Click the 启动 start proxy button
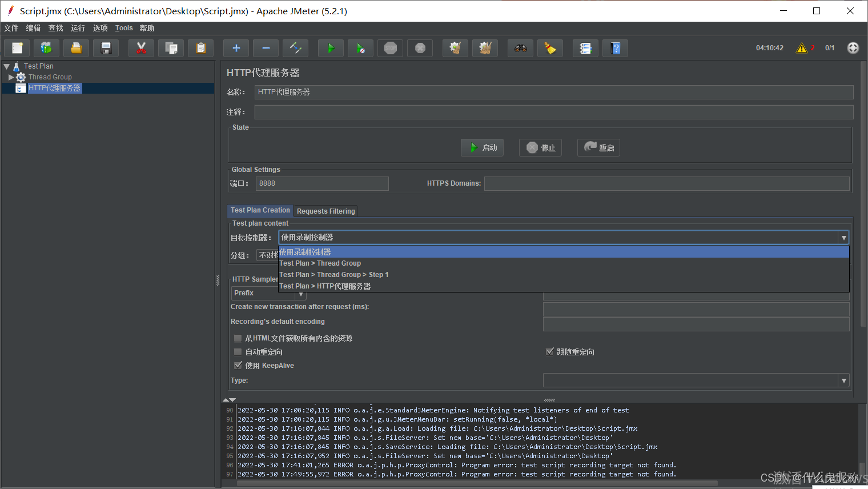 tap(483, 147)
